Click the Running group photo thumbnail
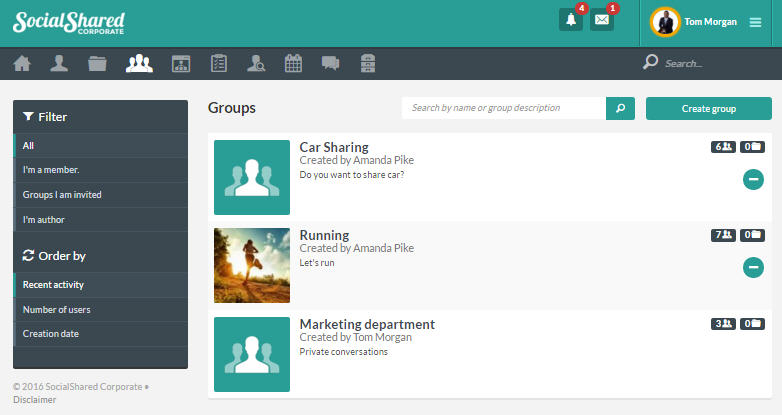Viewport: 782px width, 415px height. [252, 265]
